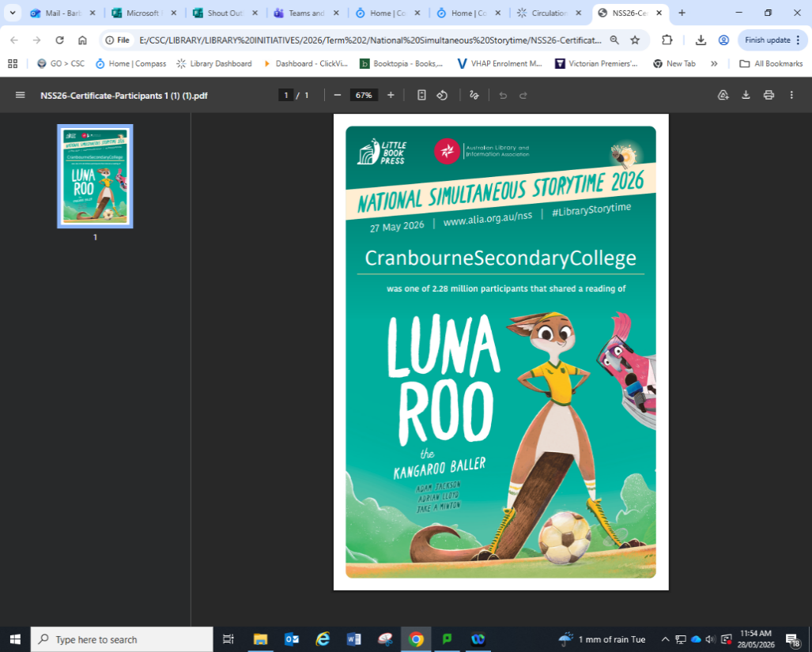Screen dimensions: 812x652
Task: Open the browser home page
Action: click(82, 40)
